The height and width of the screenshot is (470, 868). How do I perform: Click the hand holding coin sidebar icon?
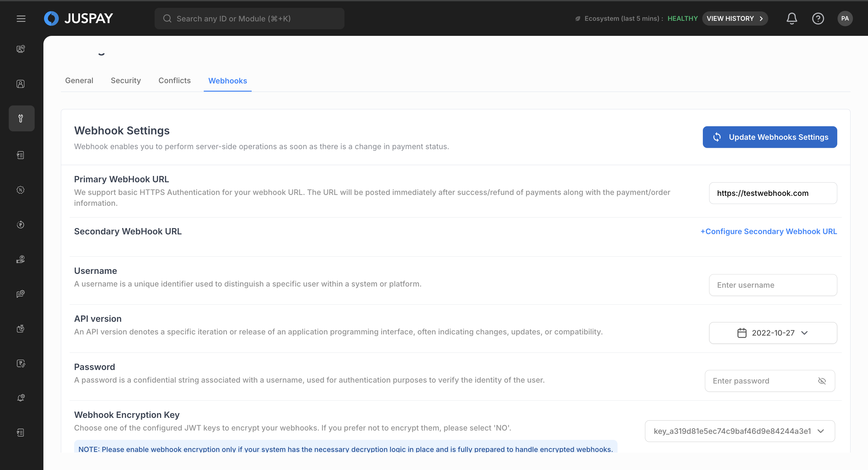click(21, 259)
